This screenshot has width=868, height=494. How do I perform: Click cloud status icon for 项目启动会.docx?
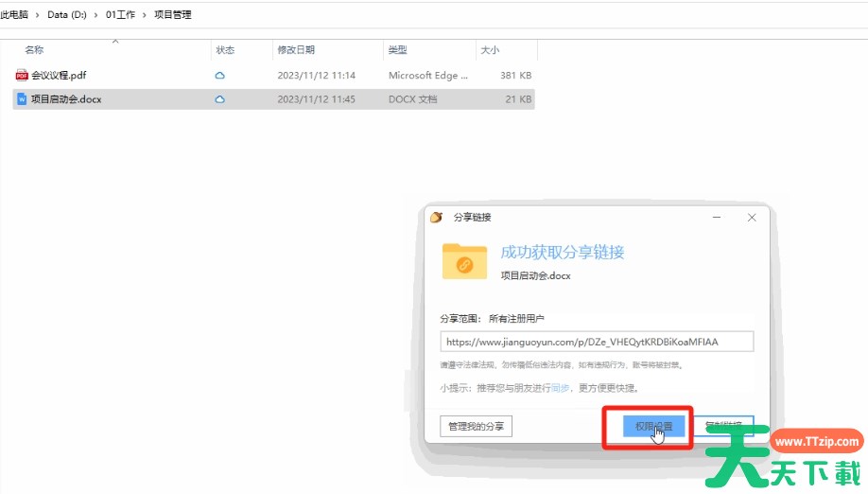coord(220,98)
